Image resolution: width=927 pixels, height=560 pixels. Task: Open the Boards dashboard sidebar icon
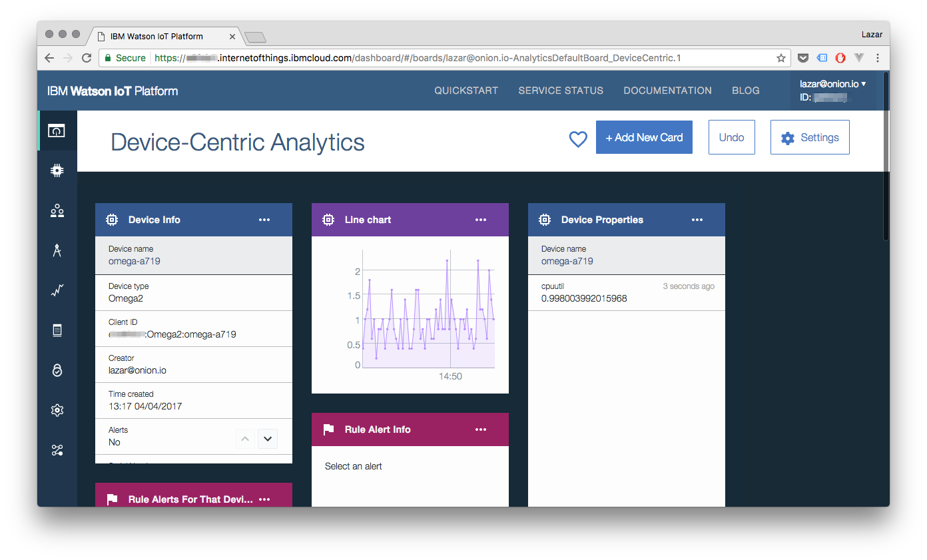click(x=57, y=131)
